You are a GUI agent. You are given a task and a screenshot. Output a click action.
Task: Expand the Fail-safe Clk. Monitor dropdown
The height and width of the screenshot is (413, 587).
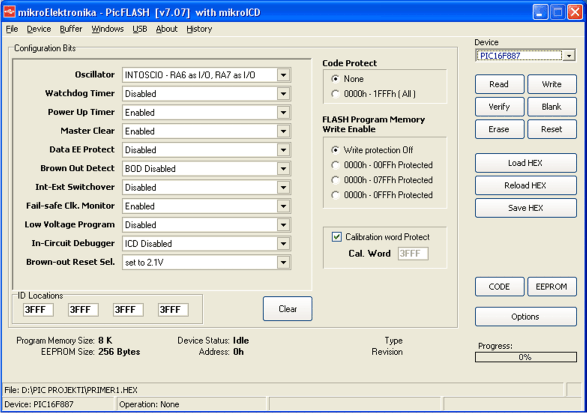283,206
